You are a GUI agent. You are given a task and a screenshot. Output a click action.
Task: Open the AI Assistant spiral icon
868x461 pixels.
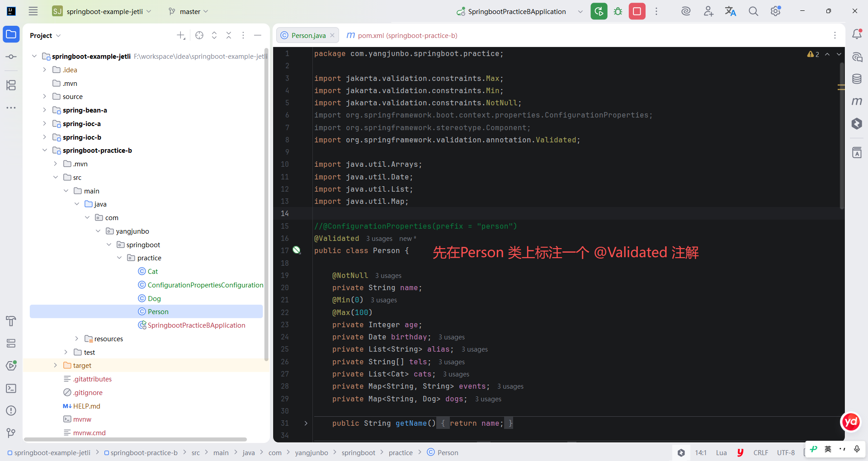tap(686, 11)
